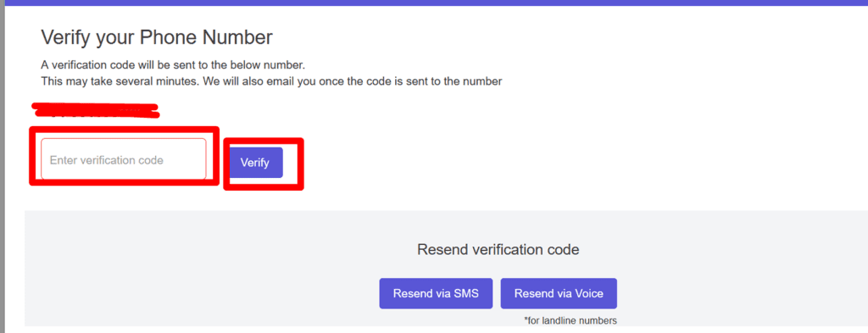Click the sentence about code sent to number

coord(172,64)
